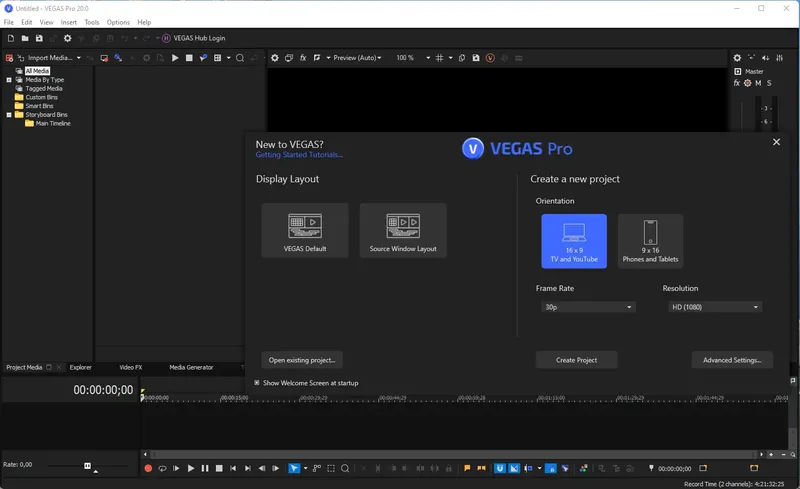
Task: Search media with magnifier icon
Action: coord(240,58)
